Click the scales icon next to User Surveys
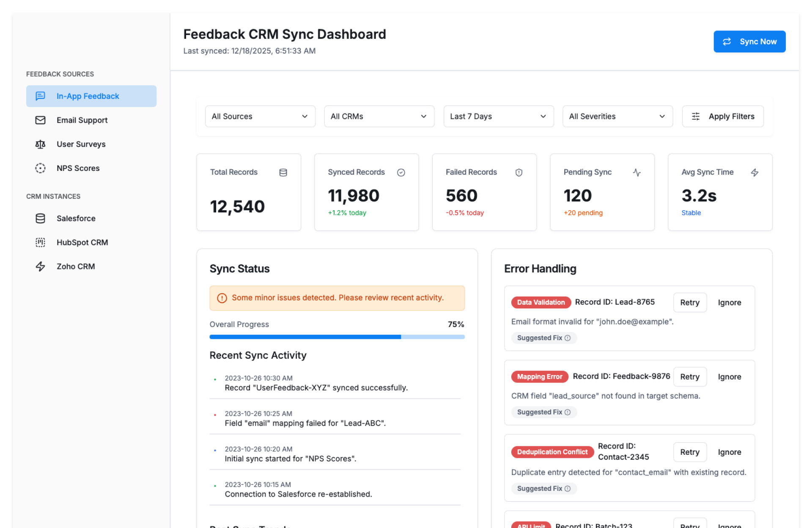Screen dimensions: 812x528 [x=40, y=144]
